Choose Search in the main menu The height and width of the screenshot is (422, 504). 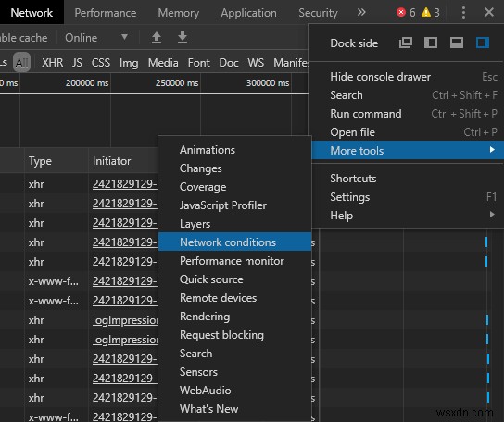click(x=408, y=95)
